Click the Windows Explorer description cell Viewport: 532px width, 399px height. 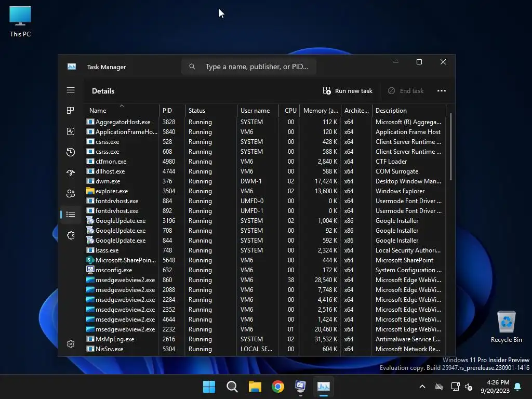point(400,191)
